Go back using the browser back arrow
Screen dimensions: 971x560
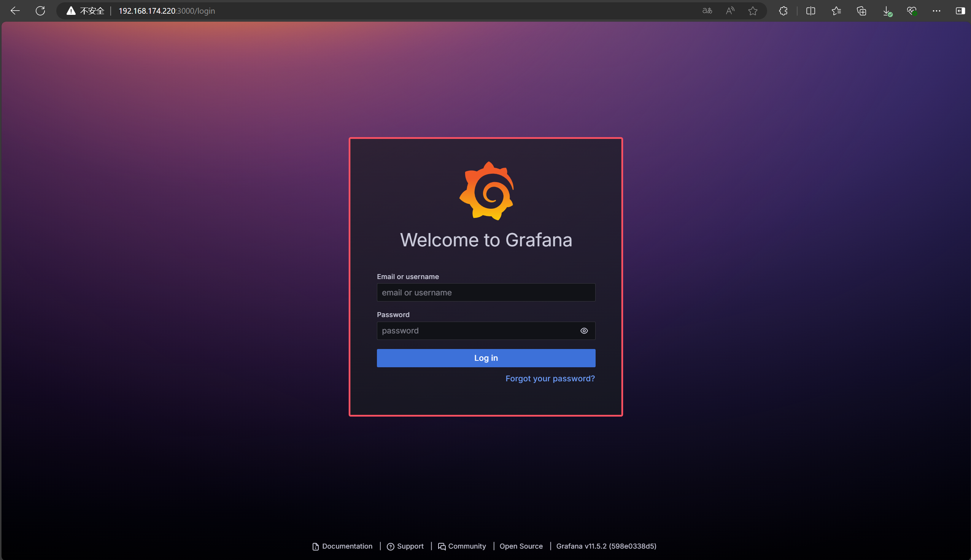(x=15, y=11)
